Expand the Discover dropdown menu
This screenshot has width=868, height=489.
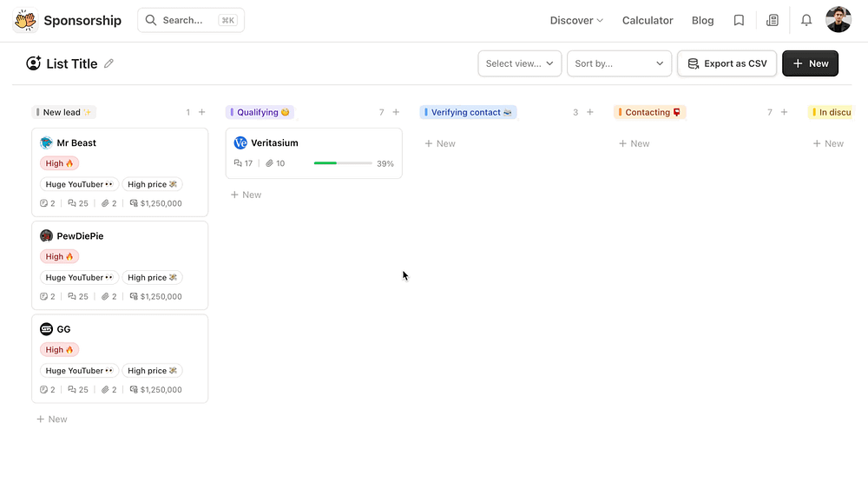click(576, 20)
